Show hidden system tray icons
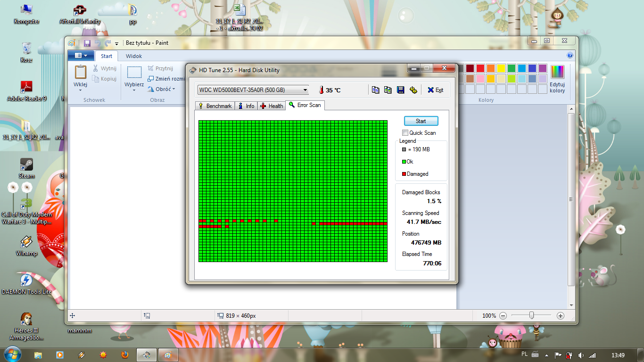 pyautogui.click(x=547, y=355)
